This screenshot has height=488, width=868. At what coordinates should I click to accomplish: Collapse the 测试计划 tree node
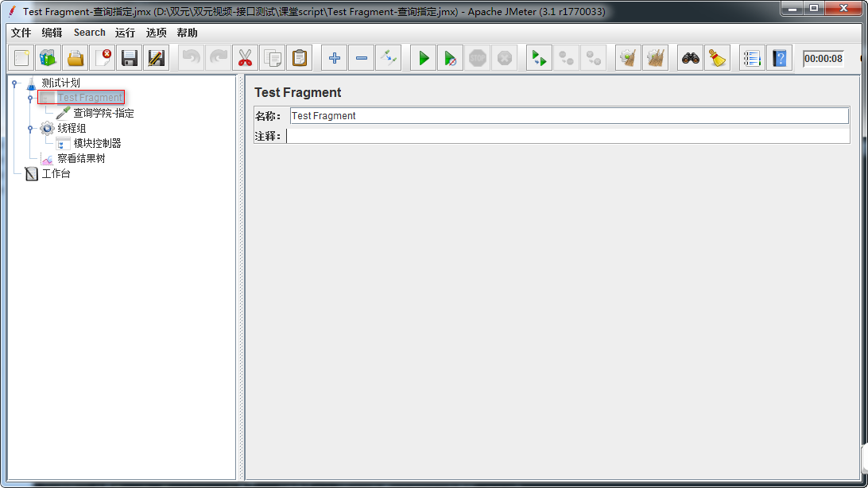click(x=15, y=83)
